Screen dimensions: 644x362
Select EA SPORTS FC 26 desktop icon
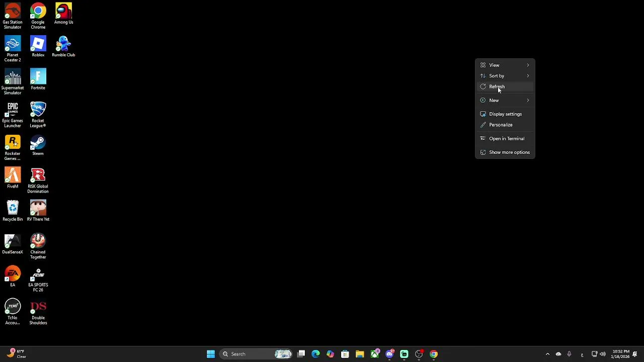coord(38,279)
